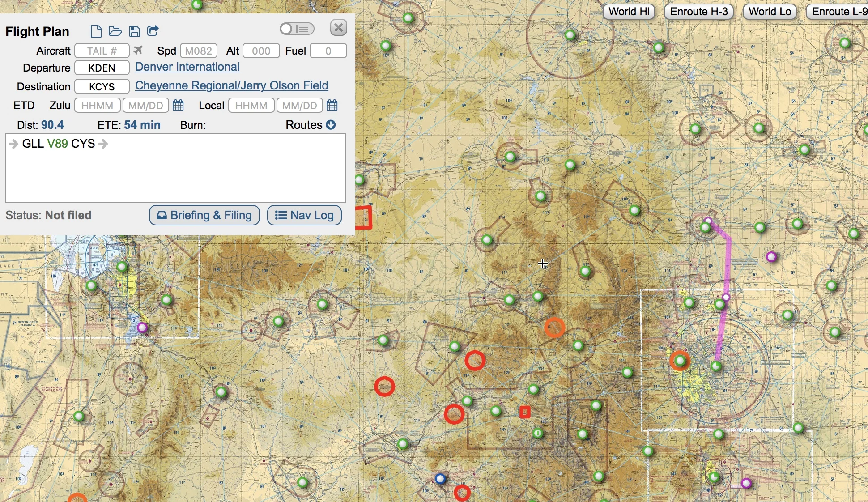Close the Flight Plan panel
This screenshot has width=868, height=502.
pos(339,28)
